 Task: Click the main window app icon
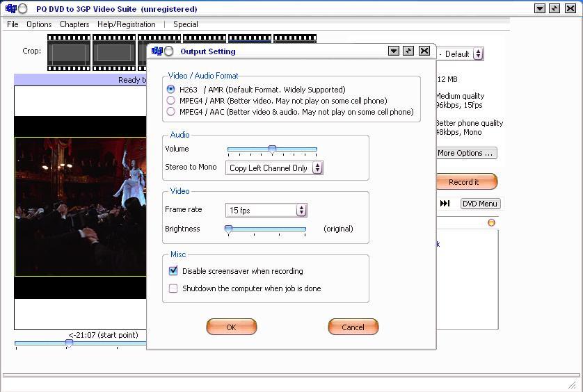click(x=11, y=8)
